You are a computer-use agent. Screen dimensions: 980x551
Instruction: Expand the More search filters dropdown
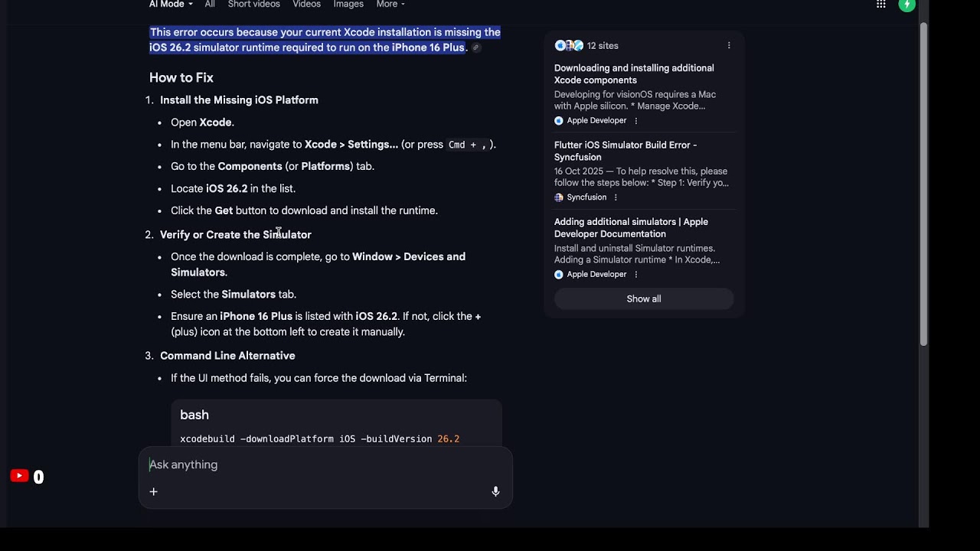(390, 5)
